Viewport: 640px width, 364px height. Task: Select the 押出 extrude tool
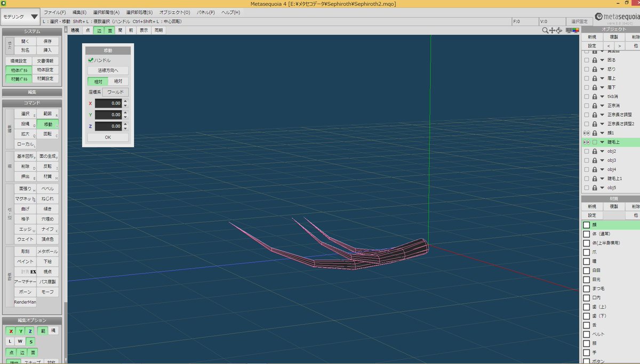click(26, 176)
